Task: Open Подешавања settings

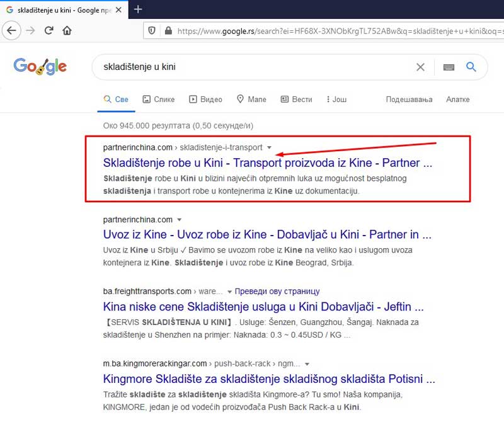Action: (x=409, y=100)
